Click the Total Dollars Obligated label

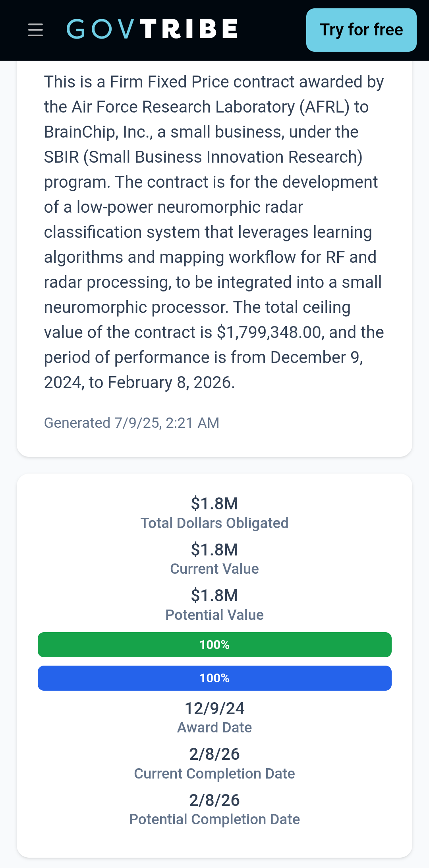pos(214,523)
